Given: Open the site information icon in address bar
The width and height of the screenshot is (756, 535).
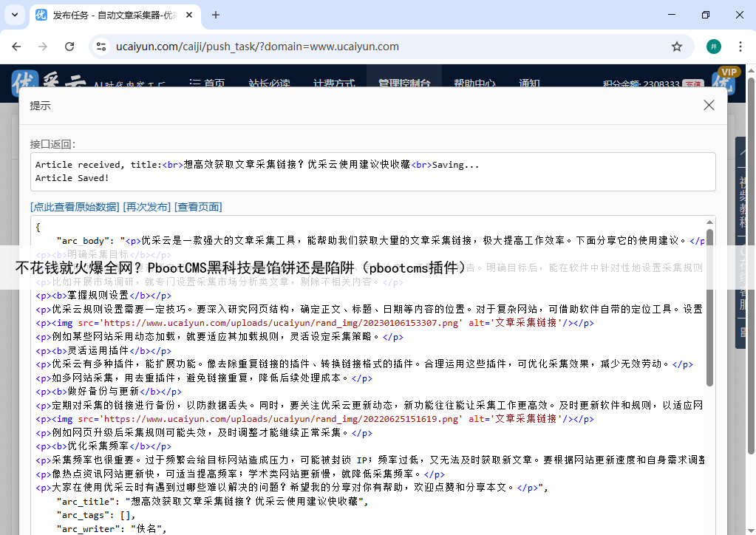Looking at the screenshot, I should coord(101,47).
